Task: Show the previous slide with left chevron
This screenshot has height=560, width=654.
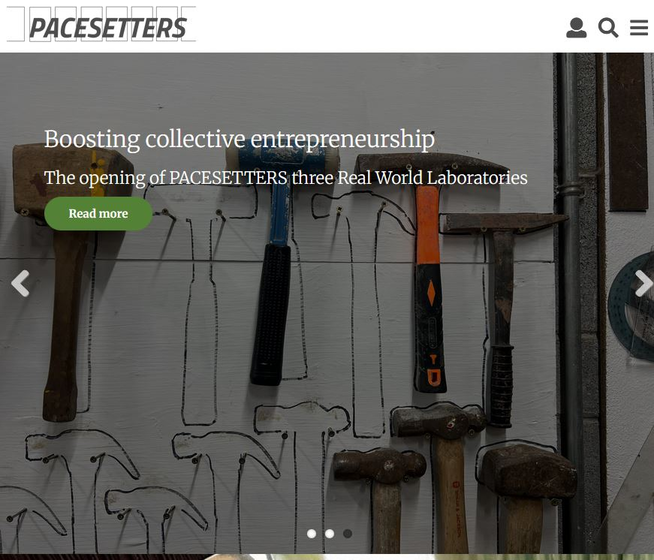Action: pyautogui.click(x=20, y=283)
